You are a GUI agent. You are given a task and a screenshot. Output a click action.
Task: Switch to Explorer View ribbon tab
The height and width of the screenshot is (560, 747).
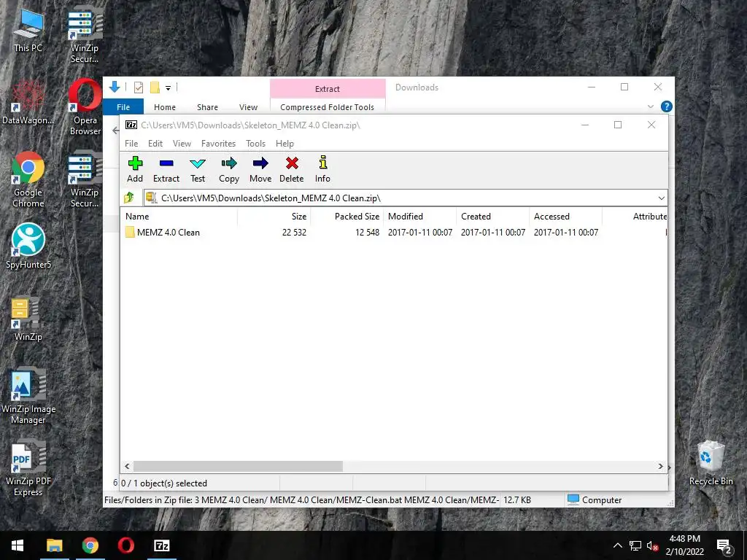tap(248, 107)
